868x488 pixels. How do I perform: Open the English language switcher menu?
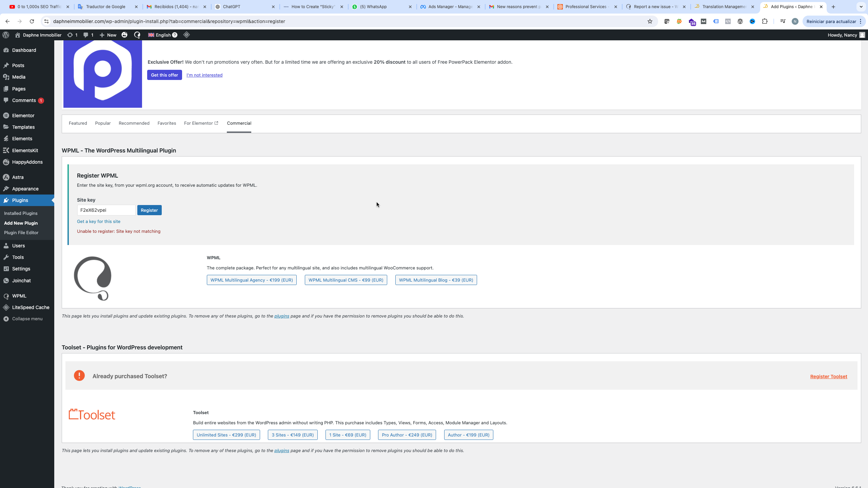tap(162, 35)
